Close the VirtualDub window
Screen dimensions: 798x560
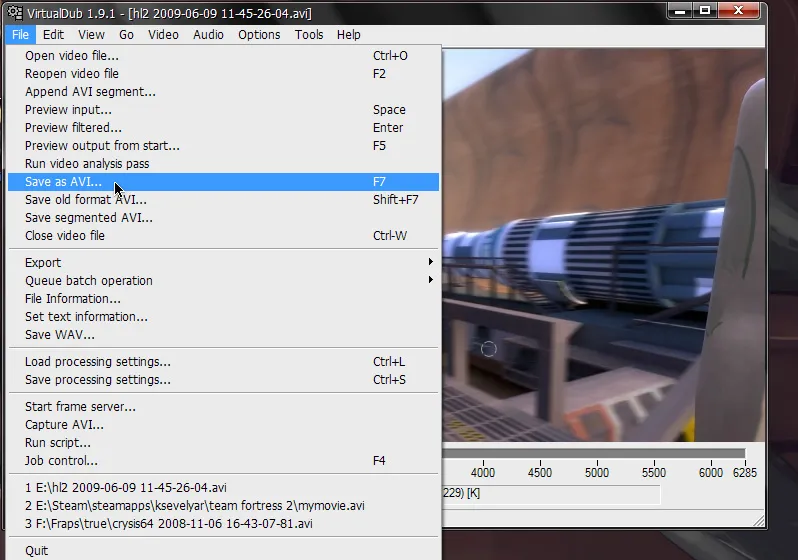click(x=739, y=10)
